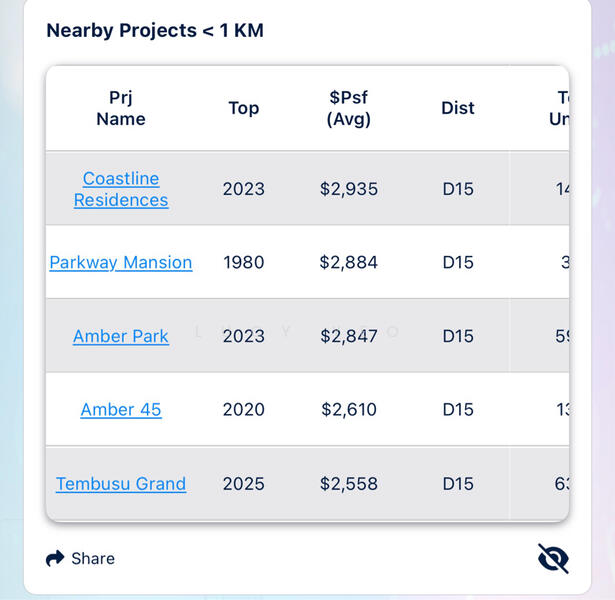This screenshot has height=600, width=615.
Task: Sort by the $Psf (Avg) column header
Action: point(349,108)
